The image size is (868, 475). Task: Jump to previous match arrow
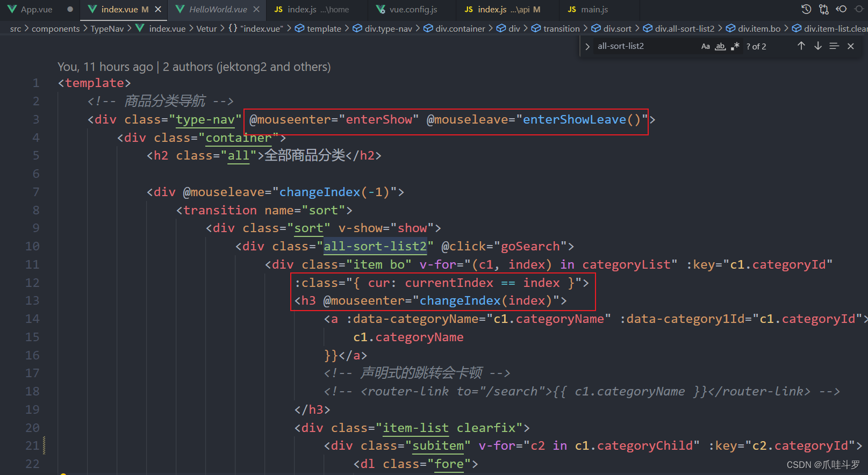(x=801, y=46)
